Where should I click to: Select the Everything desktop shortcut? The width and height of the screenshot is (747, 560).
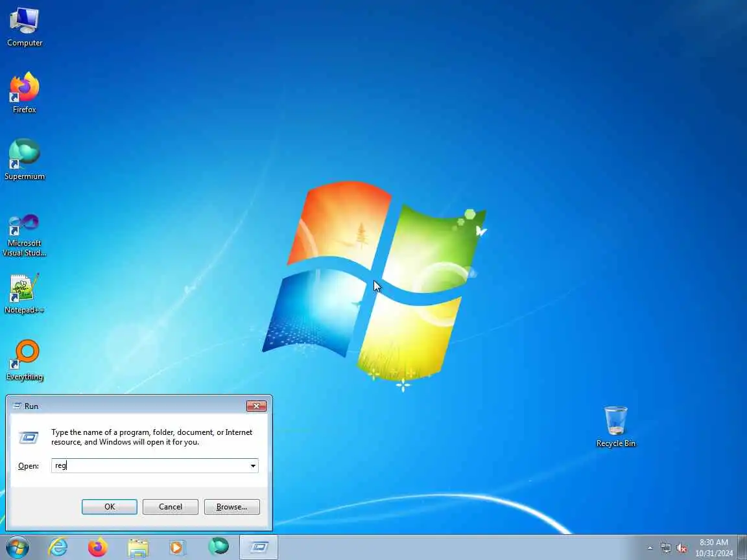coord(24,360)
